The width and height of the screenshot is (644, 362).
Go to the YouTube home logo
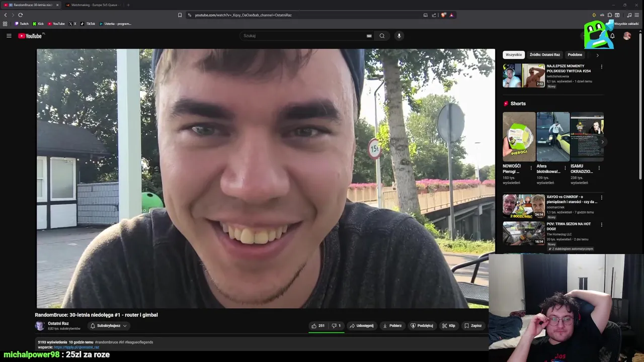click(30, 36)
